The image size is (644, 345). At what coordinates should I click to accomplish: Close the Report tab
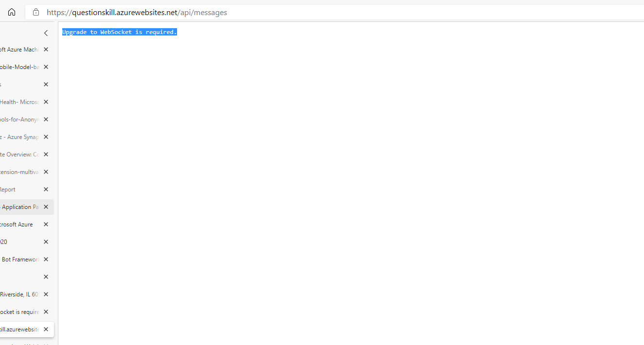pos(45,189)
